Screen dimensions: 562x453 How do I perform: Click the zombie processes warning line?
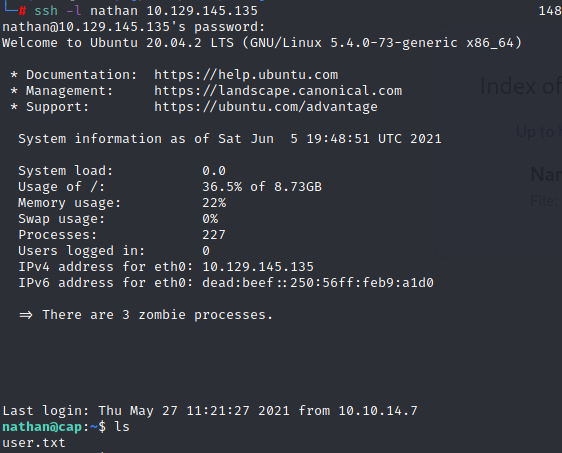pyautogui.click(x=146, y=315)
